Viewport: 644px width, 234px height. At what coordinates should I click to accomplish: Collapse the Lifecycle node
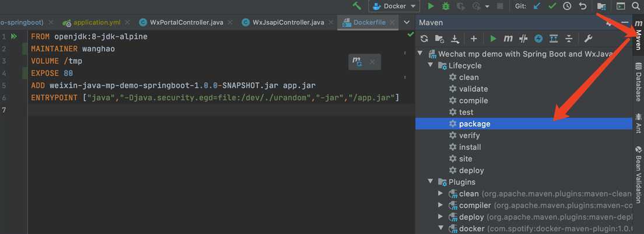point(430,66)
